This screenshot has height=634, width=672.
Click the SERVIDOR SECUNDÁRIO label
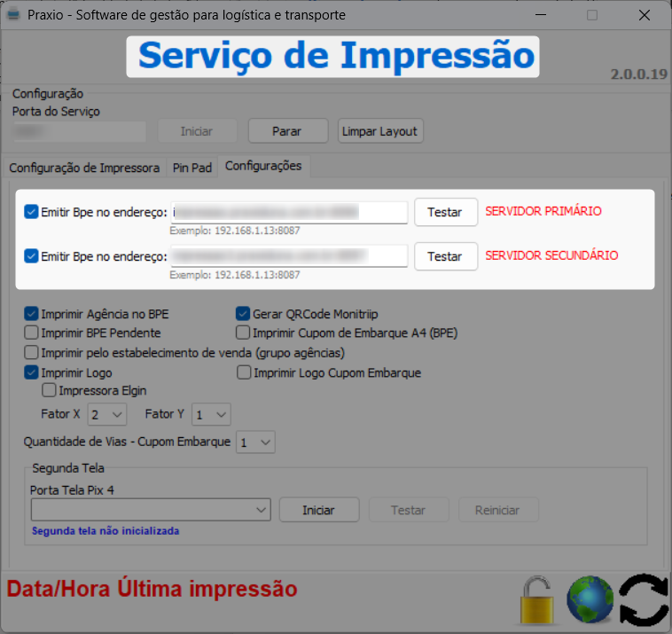click(551, 255)
